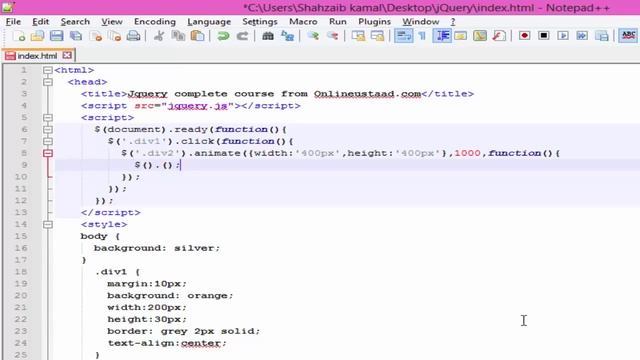Collapse the <html> fold on line 1
The image size is (640, 360).
tap(48, 70)
